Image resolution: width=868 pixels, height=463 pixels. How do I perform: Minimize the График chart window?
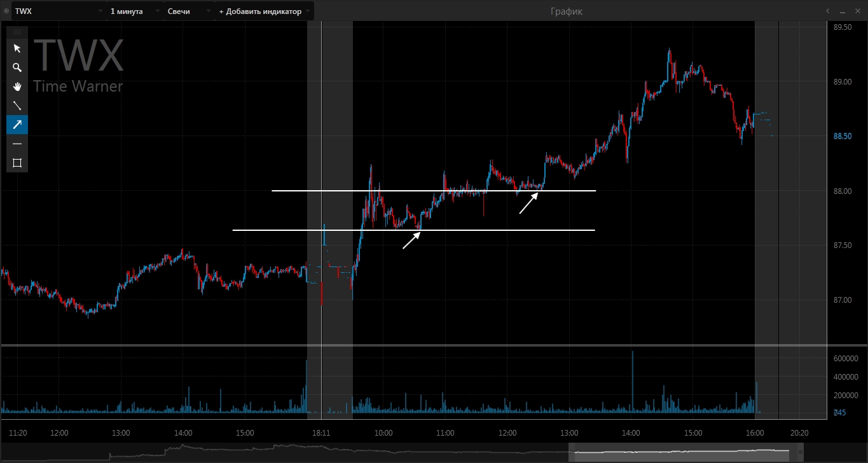coord(843,11)
